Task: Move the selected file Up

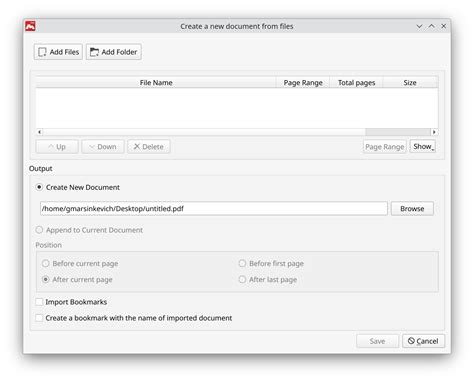Action: point(57,147)
